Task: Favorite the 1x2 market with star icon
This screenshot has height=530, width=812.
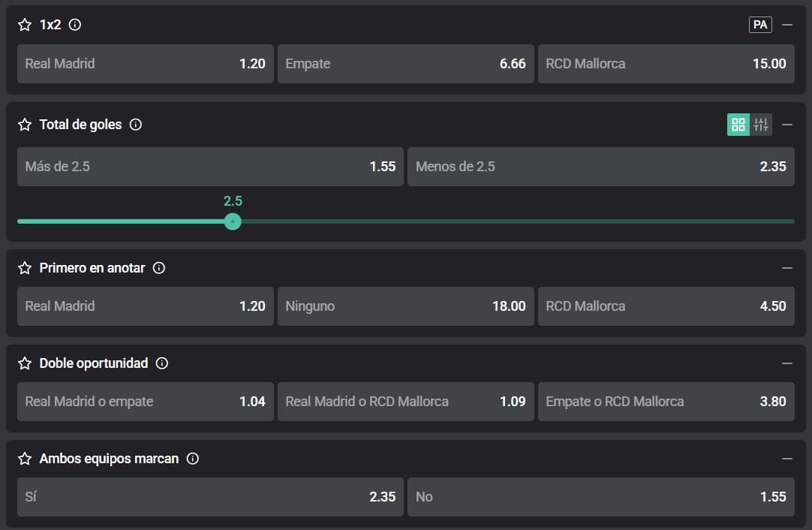Action: [x=25, y=25]
